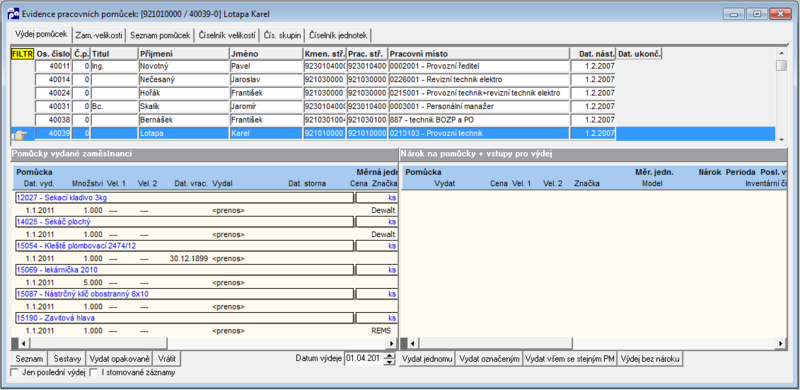Screen dimensions: 800x390
Task: Toggle I stornované záznamy checkbox
Action: pos(93,373)
